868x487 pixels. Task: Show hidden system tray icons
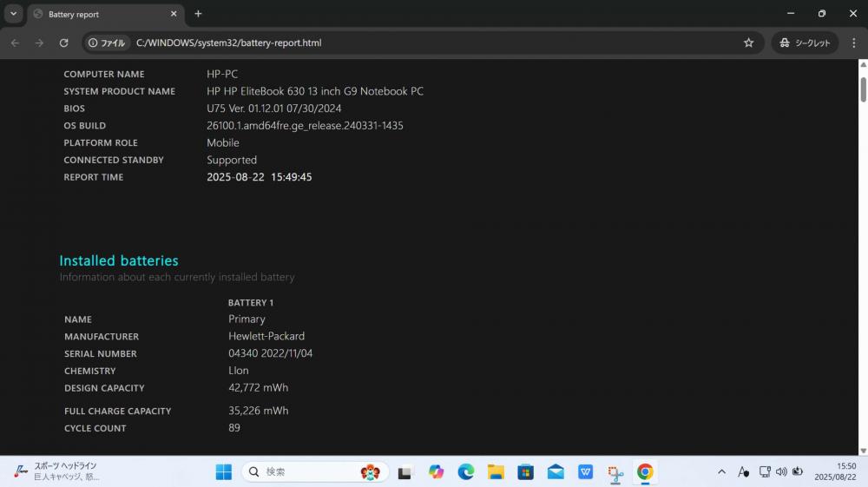(721, 471)
